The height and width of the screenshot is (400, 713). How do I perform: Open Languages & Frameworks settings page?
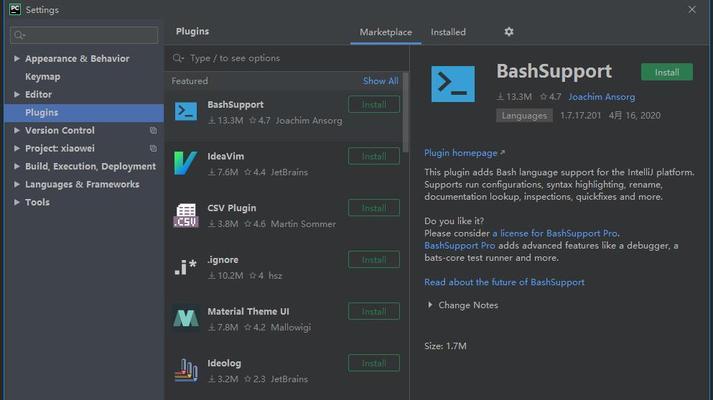point(82,184)
